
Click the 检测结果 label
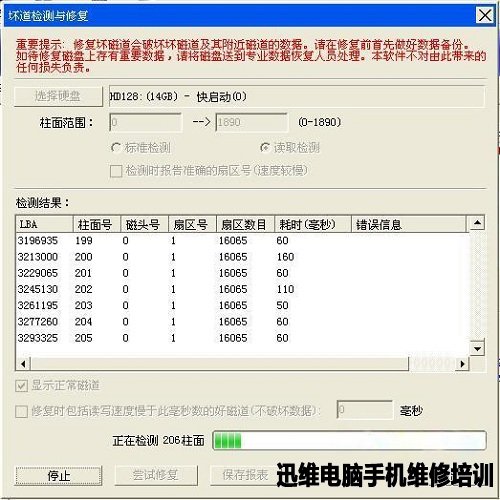tap(42, 202)
